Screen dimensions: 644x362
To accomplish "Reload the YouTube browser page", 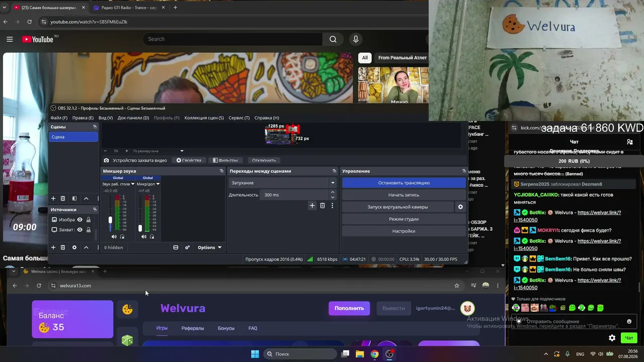I will click(30, 22).
